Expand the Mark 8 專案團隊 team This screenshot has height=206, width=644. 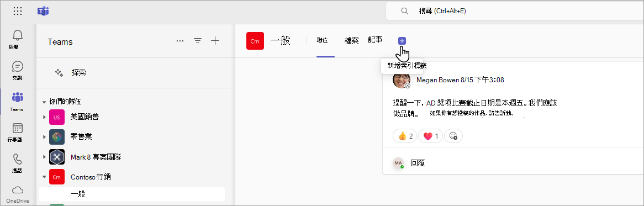[44, 157]
